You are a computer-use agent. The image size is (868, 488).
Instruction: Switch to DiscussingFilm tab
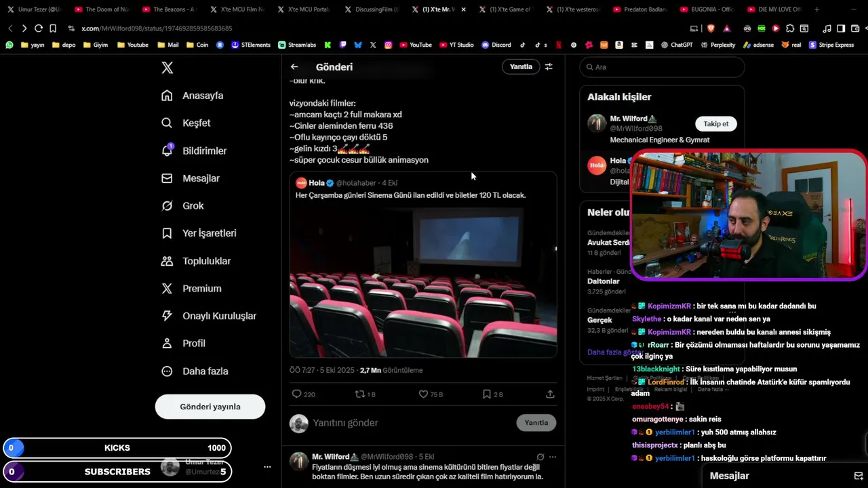371,9
